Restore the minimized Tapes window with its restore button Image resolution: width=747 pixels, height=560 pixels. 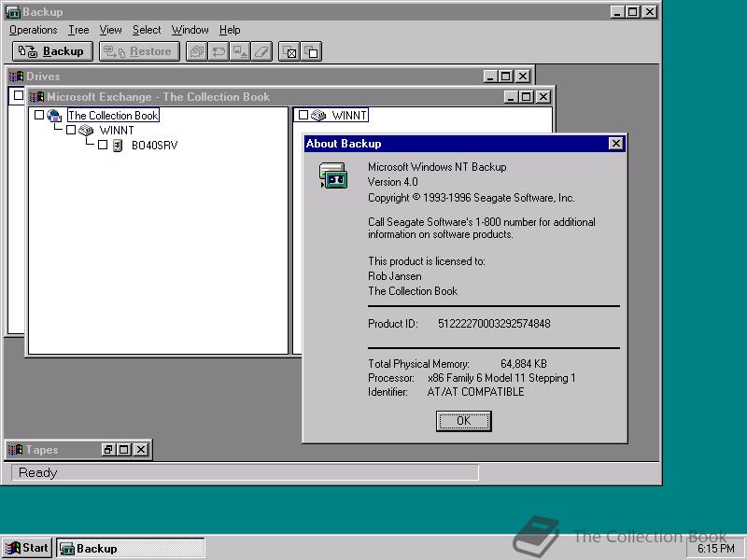click(x=108, y=450)
